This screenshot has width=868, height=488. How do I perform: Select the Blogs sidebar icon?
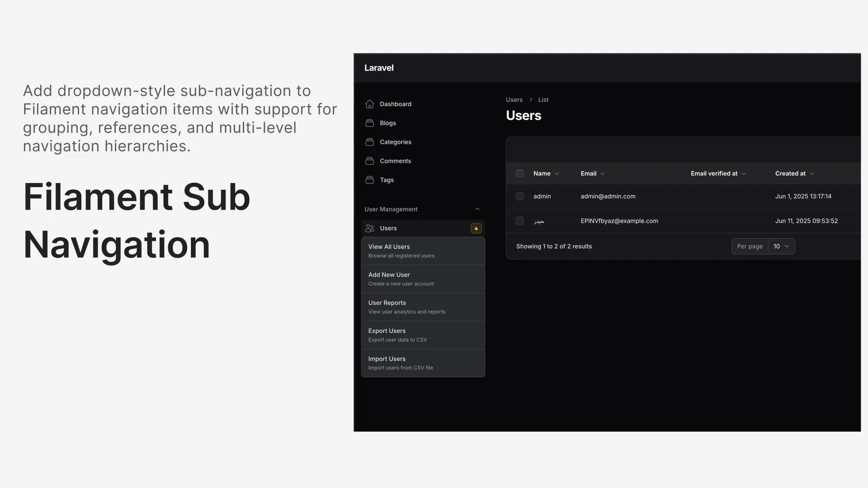click(x=369, y=122)
